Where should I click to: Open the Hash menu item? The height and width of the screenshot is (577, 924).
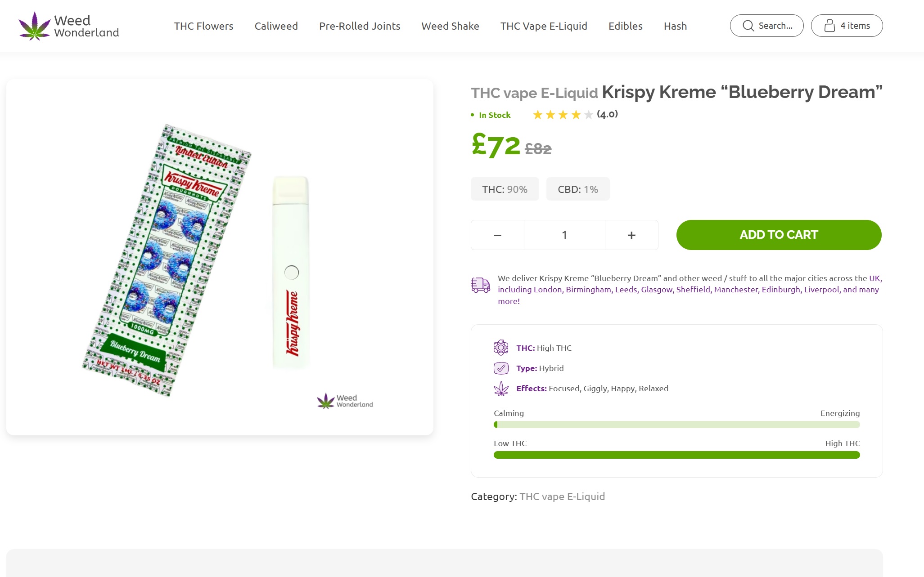click(x=675, y=26)
